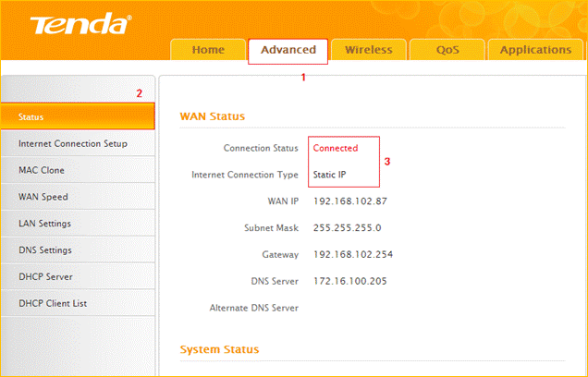Click the WAN IP address 192.168.102.87
Screen dimensions: 588x377
click(x=350, y=201)
